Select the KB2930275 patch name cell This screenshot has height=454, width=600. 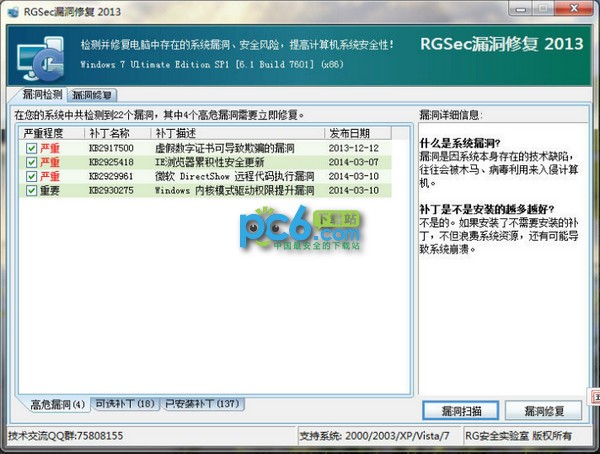click(x=111, y=190)
